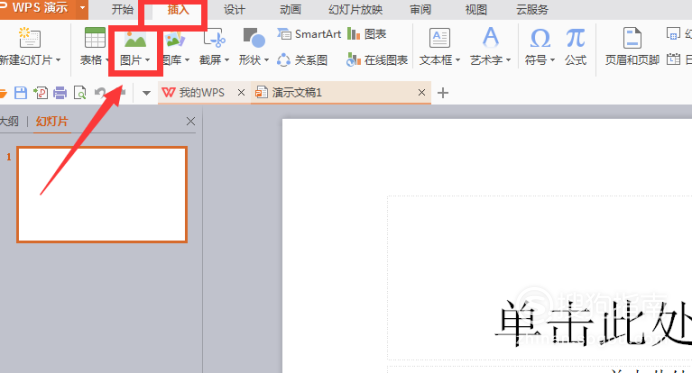Expand the 图库 dropdown arrow
692x373 pixels.
coord(187,60)
